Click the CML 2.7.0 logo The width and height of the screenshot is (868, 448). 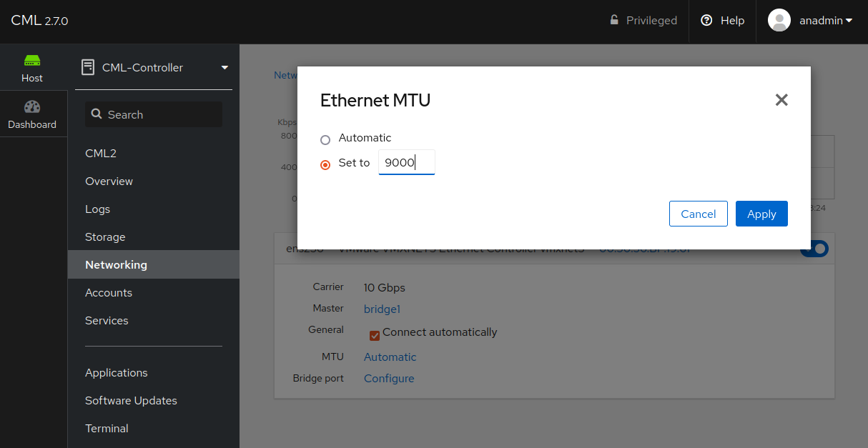coord(38,20)
